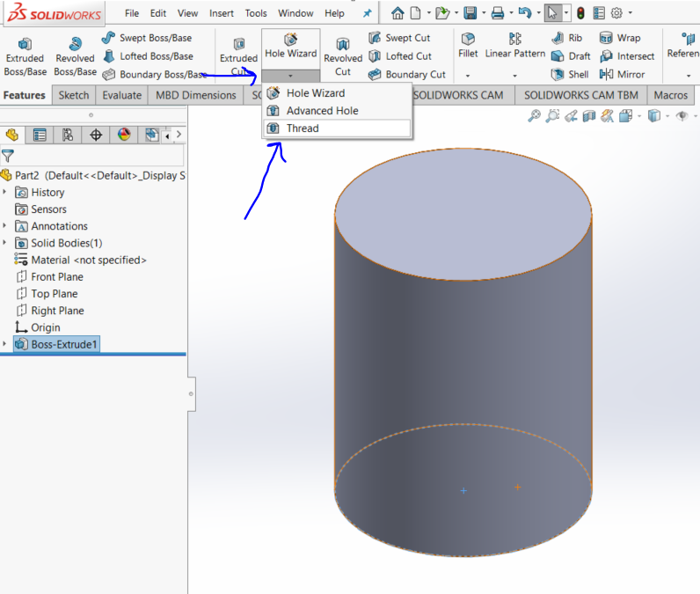Start the Linear Pattern tool
This screenshot has height=594, width=700.
[515, 46]
